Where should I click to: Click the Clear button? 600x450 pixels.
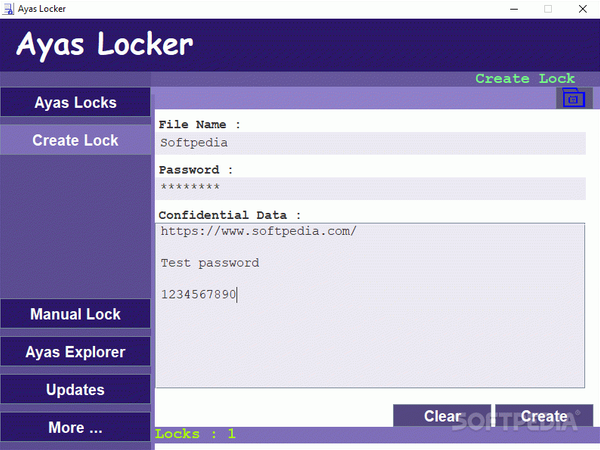click(442, 416)
